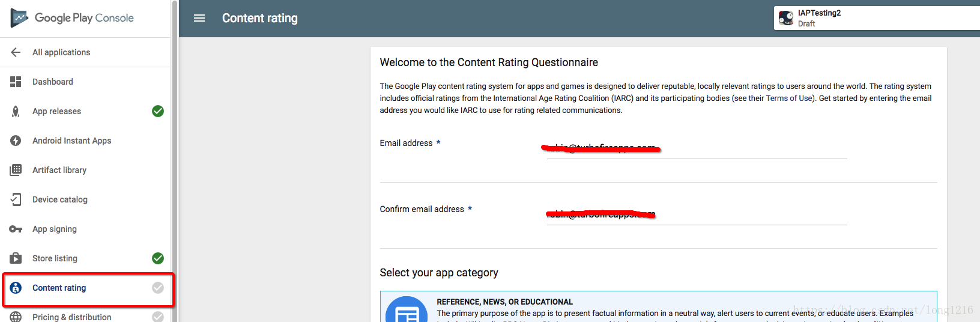The image size is (980, 322).
Task: Click the Android Instant Apps lightning icon
Action: tap(16, 141)
